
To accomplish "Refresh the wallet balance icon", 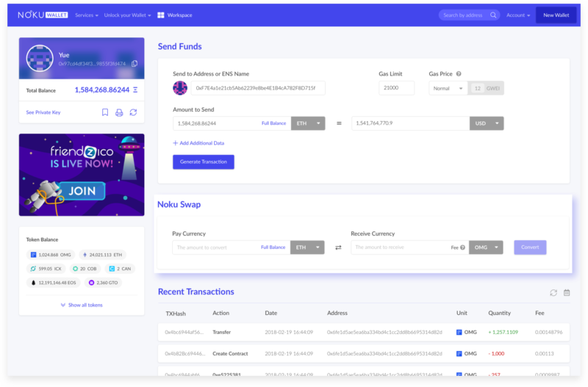I will tap(134, 112).
